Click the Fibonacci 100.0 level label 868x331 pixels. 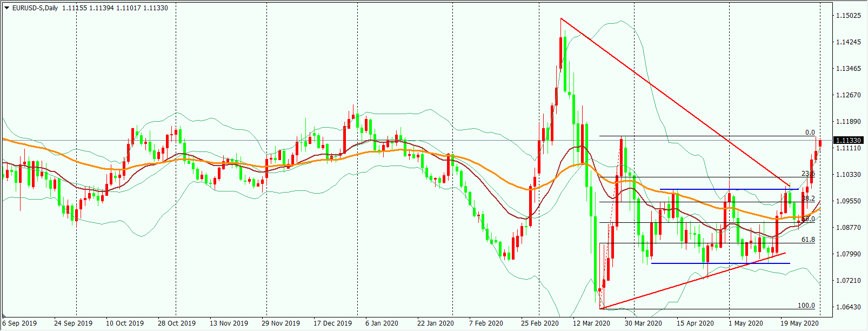(806, 306)
